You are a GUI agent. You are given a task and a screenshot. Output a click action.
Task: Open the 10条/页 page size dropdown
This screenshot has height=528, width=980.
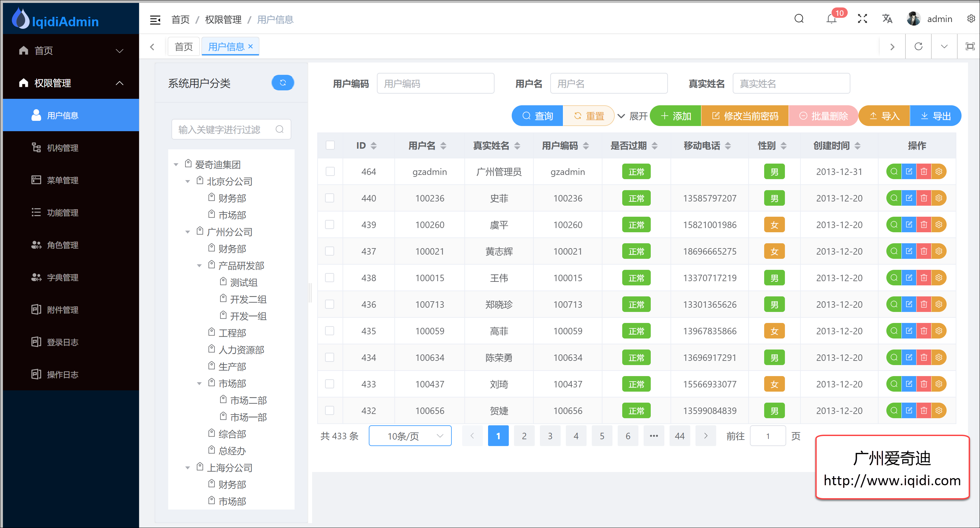tap(410, 436)
